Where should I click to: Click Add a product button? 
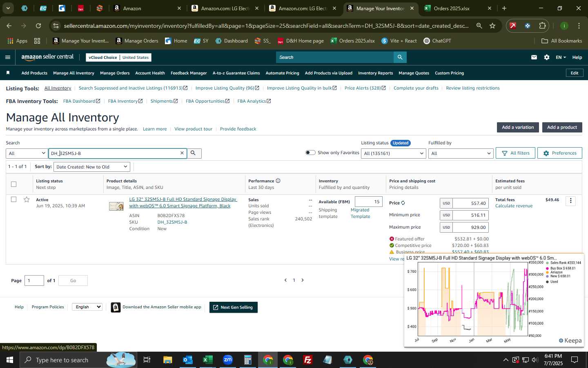click(x=562, y=127)
